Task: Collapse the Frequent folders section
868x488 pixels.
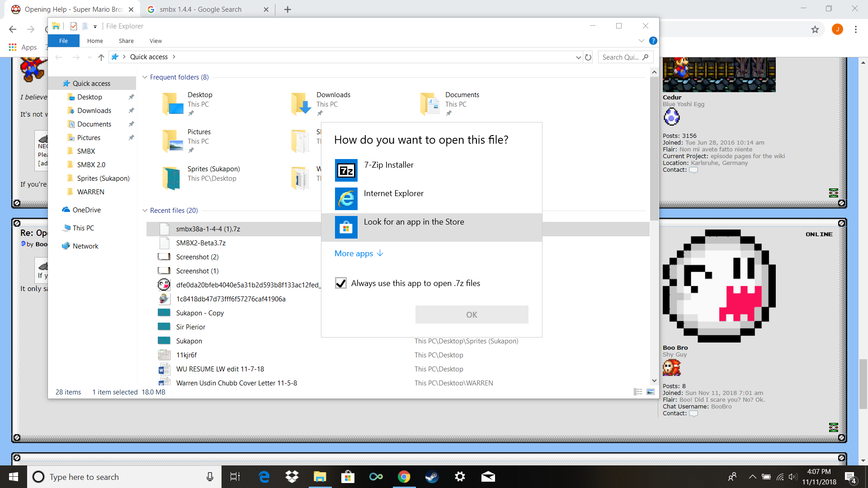Action: (145, 77)
